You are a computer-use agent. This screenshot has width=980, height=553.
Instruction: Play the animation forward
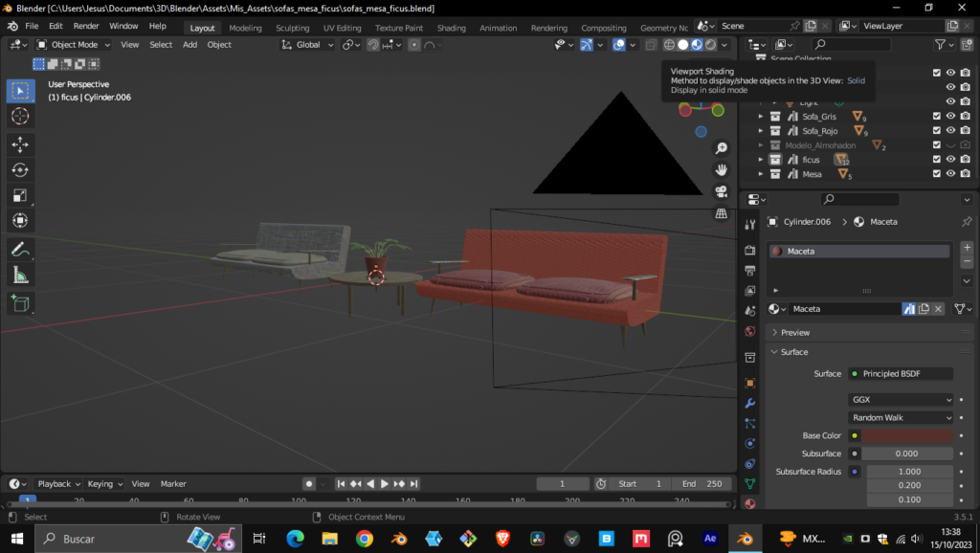pos(385,484)
